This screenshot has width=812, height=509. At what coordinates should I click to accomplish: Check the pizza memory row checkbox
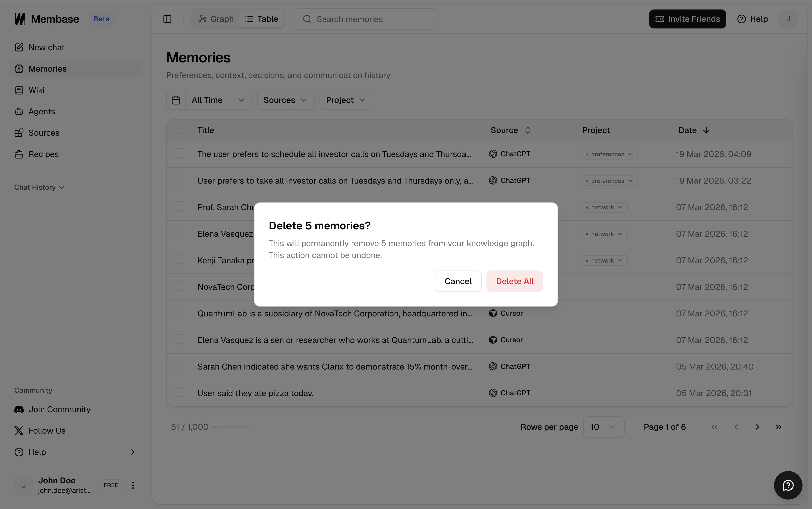[x=179, y=392]
